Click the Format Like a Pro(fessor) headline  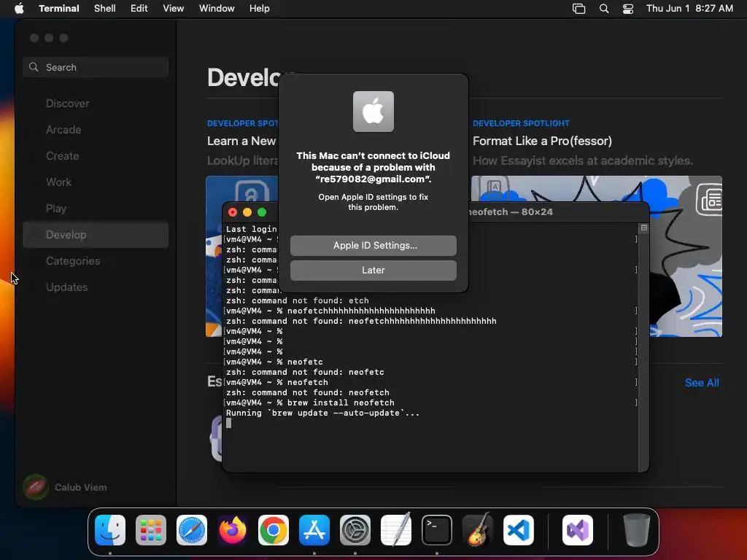(542, 141)
